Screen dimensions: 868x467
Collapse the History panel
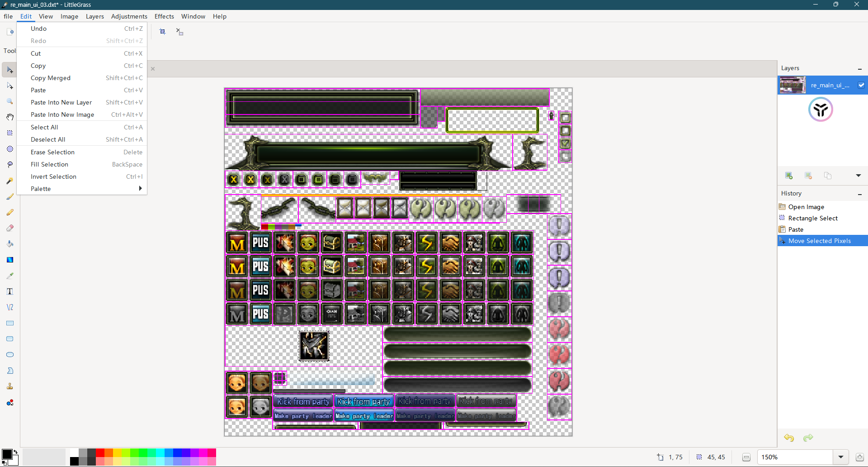tap(860, 194)
